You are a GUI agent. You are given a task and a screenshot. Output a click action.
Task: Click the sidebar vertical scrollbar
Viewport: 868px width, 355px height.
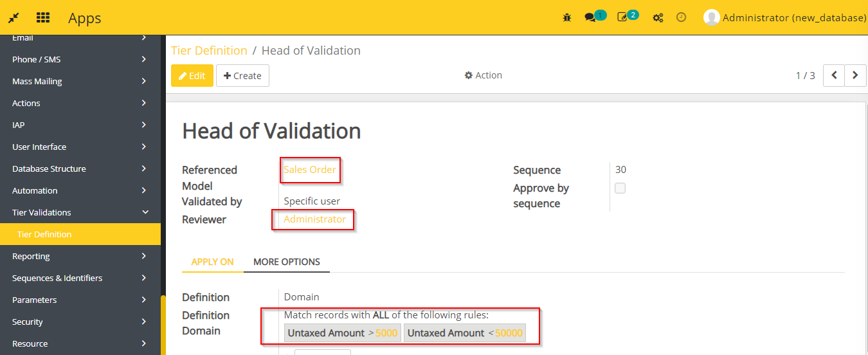(x=163, y=325)
